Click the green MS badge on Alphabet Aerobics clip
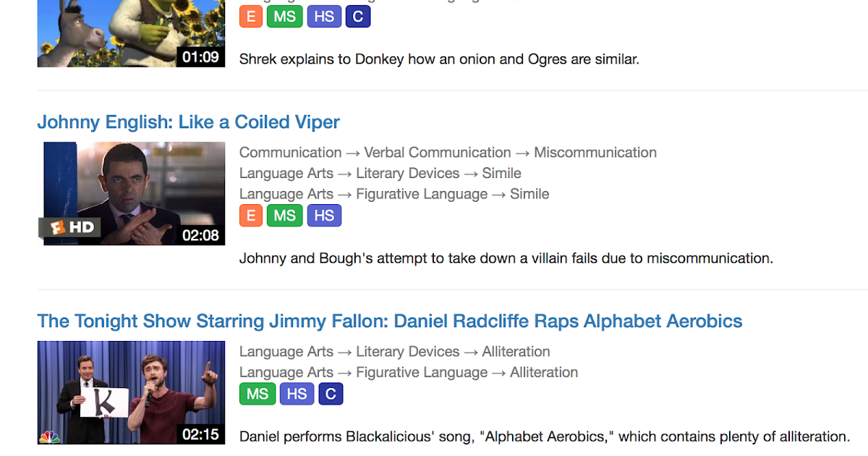Viewport: 868px width, 456px height. [x=257, y=394]
